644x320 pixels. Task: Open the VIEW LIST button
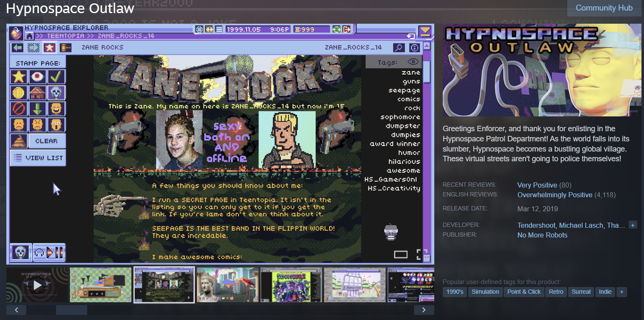[x=38, y=158]
